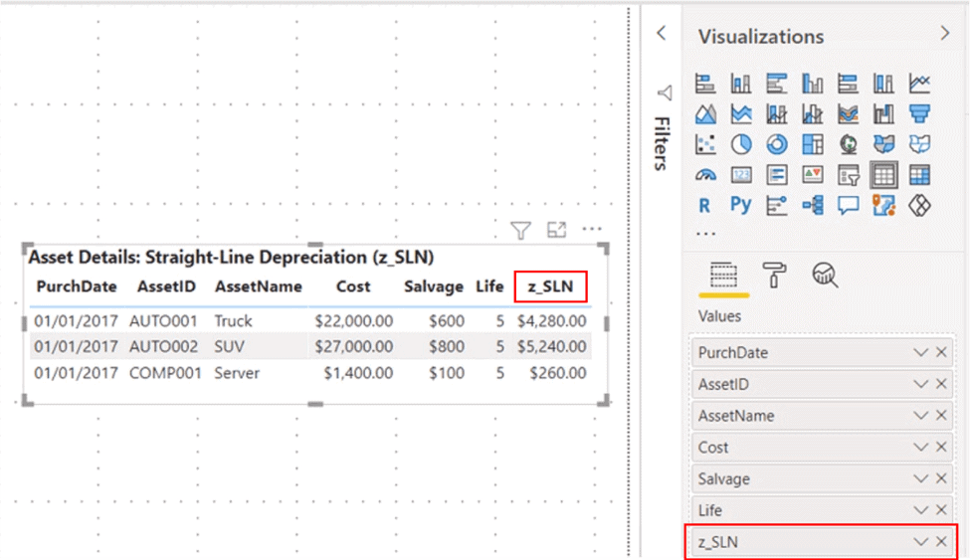This screenshot has width=970, height=560.
Task: Select the Ribbon chart visual
Action: [x=849, y=113]
